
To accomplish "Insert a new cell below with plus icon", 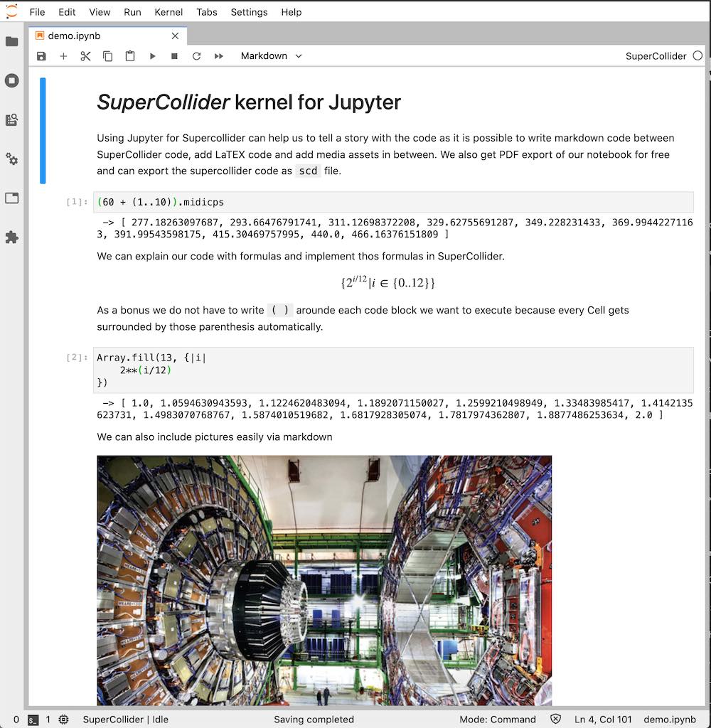I will (63, 56).
